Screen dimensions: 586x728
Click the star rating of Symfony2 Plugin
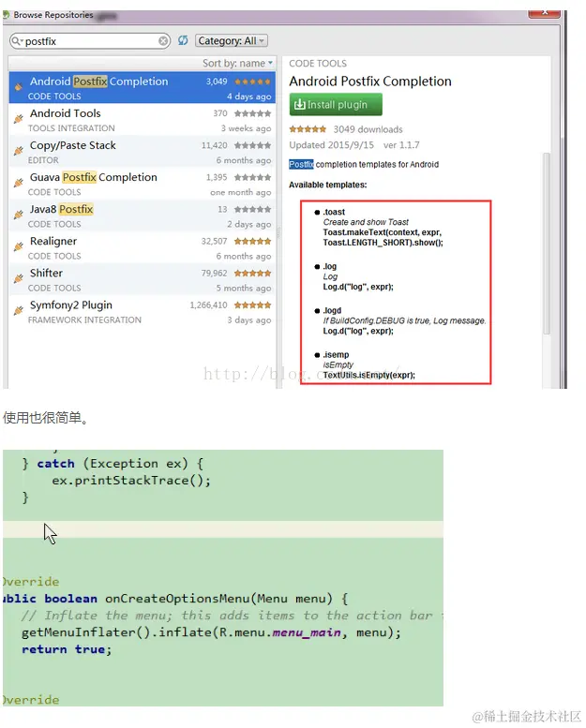[252, 305]
